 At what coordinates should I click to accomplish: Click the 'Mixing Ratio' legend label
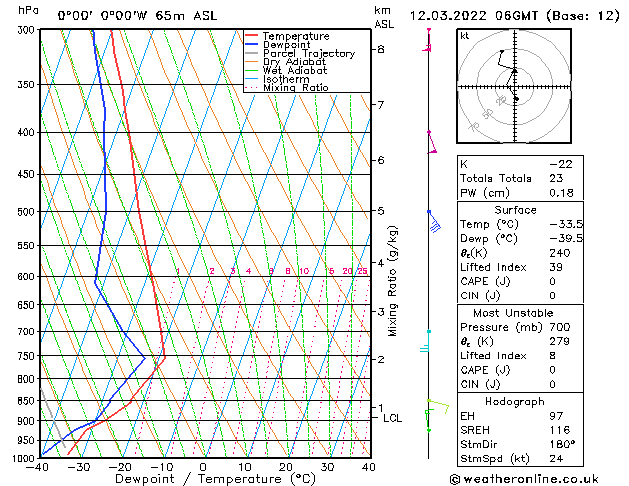pos(296,88)
